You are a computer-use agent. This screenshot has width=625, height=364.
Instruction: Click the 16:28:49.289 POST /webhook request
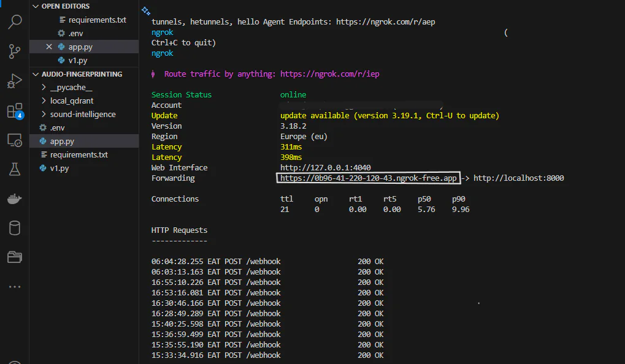pos(267,314)
